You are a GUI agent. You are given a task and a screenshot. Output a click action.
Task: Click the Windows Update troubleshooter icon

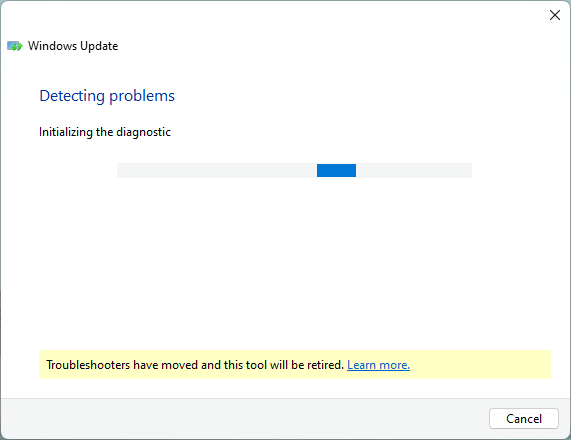click(15, 46)
